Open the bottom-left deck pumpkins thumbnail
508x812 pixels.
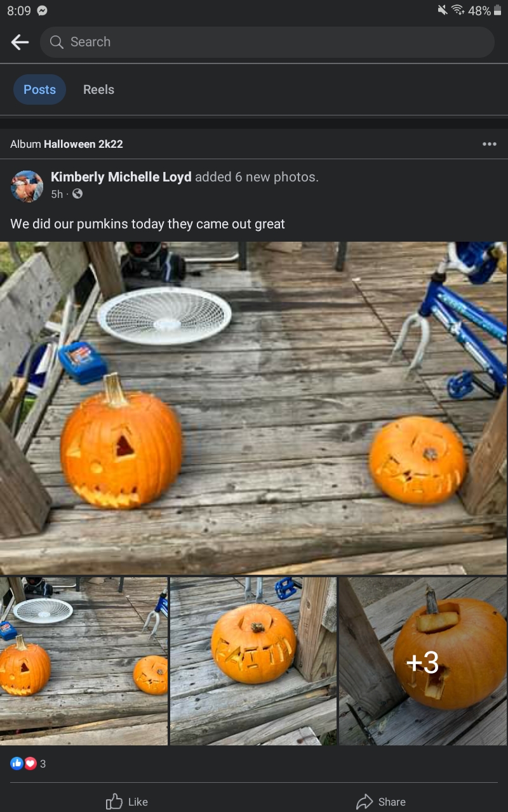click(x=84, y=661)
